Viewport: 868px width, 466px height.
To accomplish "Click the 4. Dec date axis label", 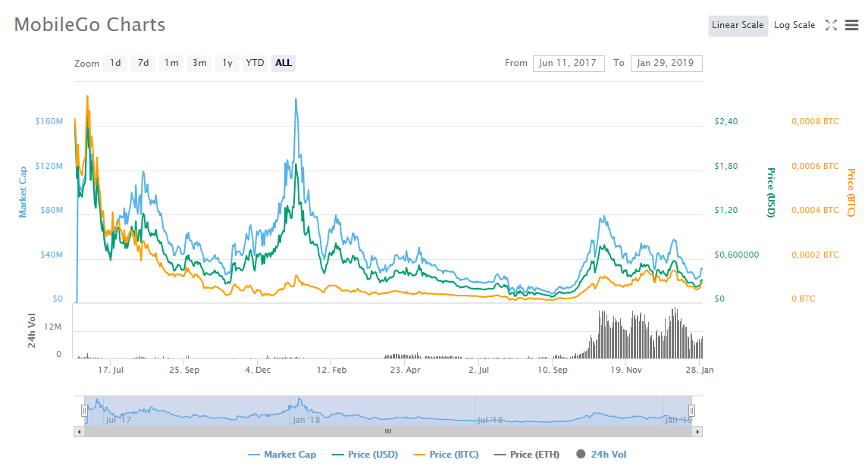I will coord(258,370).
